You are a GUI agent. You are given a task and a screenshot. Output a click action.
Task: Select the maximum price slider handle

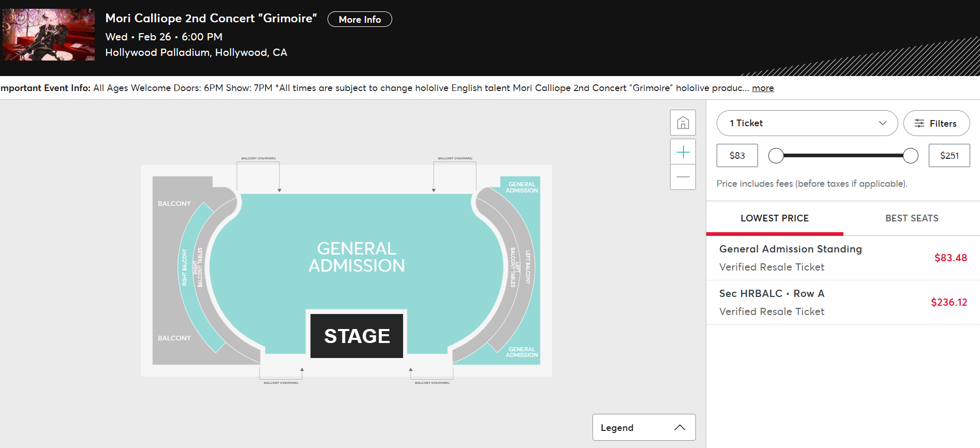[911, 156]
